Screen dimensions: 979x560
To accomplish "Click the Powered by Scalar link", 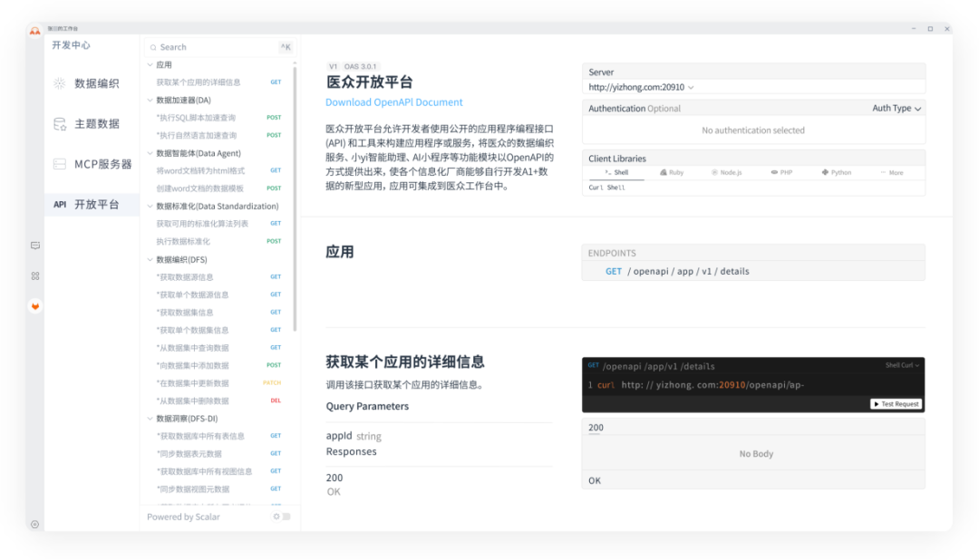I will 183,517.
